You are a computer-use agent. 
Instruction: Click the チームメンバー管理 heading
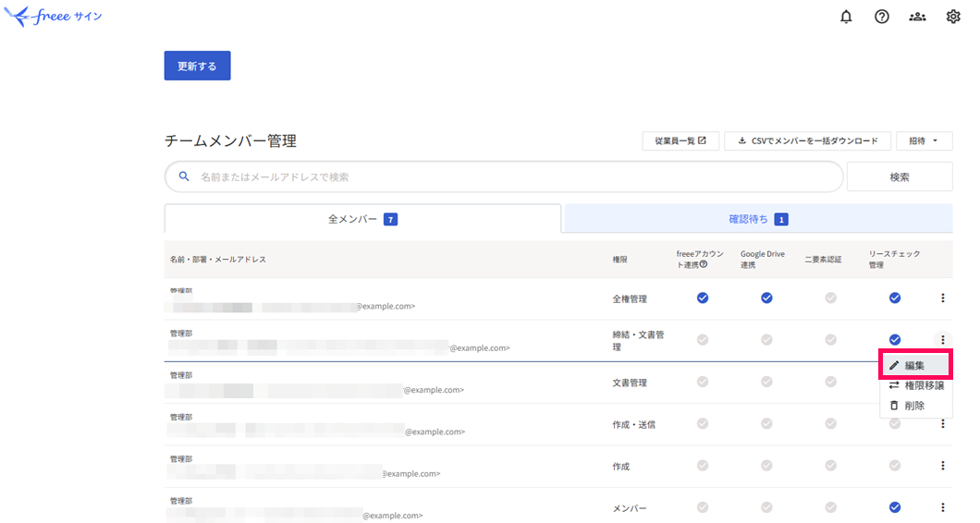point(230,141)
